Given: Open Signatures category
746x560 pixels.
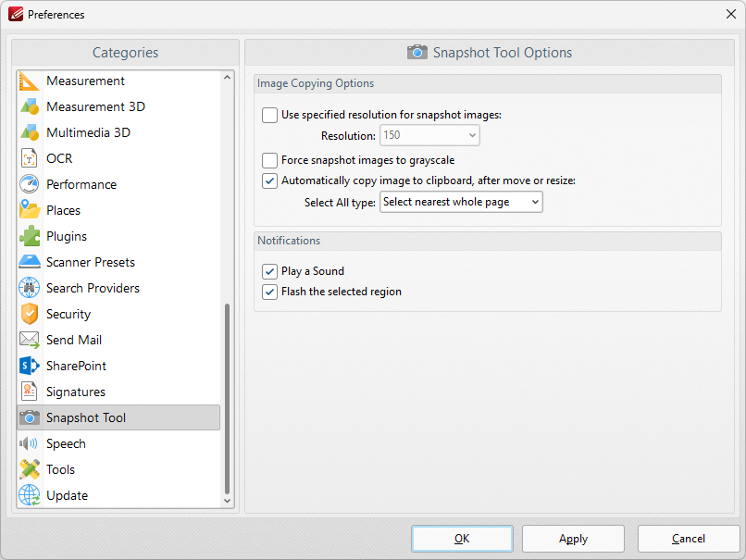Looking at the screenshot, I should point(118,392).
